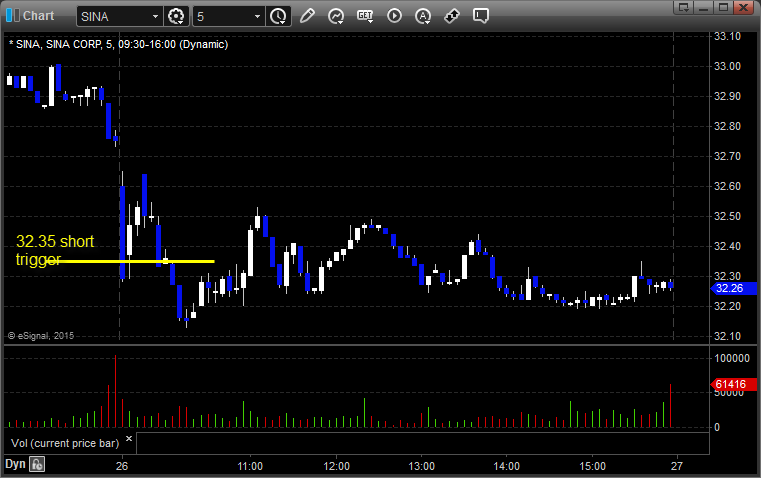The image size is (761, 478).
Task: Click date label 27 on time axis
Action: click(677, 466)
